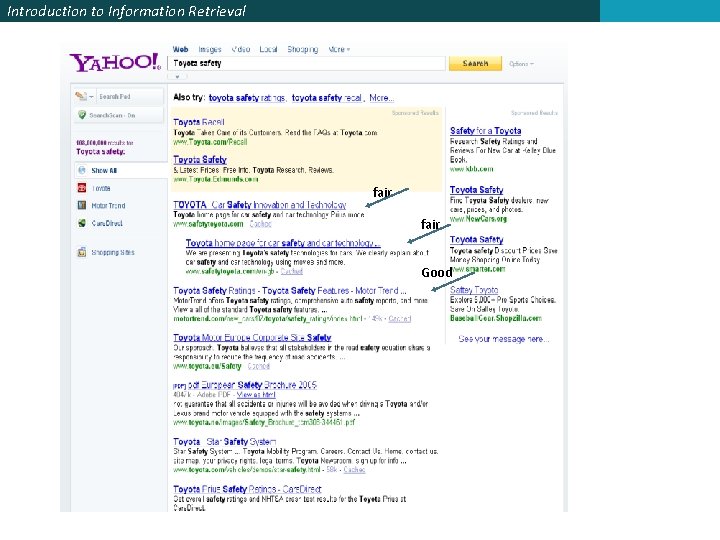Open Toyota Safety Ratings Motor Trend result

290,291
